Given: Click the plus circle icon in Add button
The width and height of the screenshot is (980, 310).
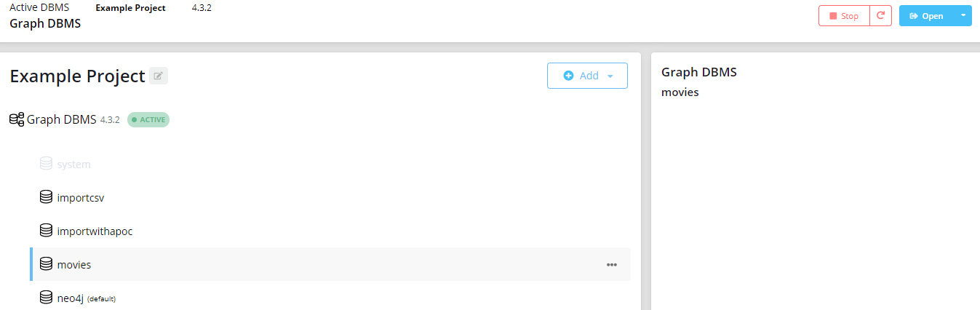Looking at the screenshot, I should click(569, 76).
